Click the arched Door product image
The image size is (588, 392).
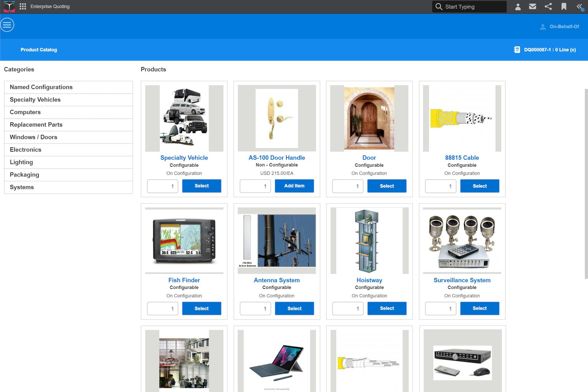coord(369,118)
